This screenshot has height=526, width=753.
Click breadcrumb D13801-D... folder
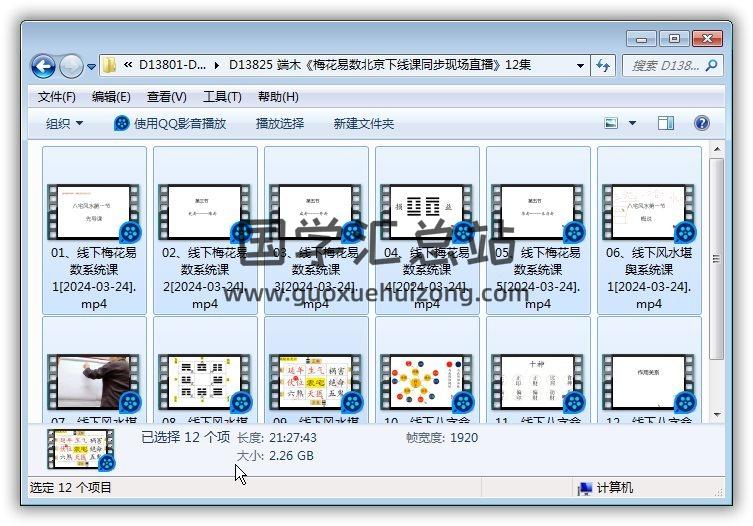pyautogui.click(x=172, y=65)
